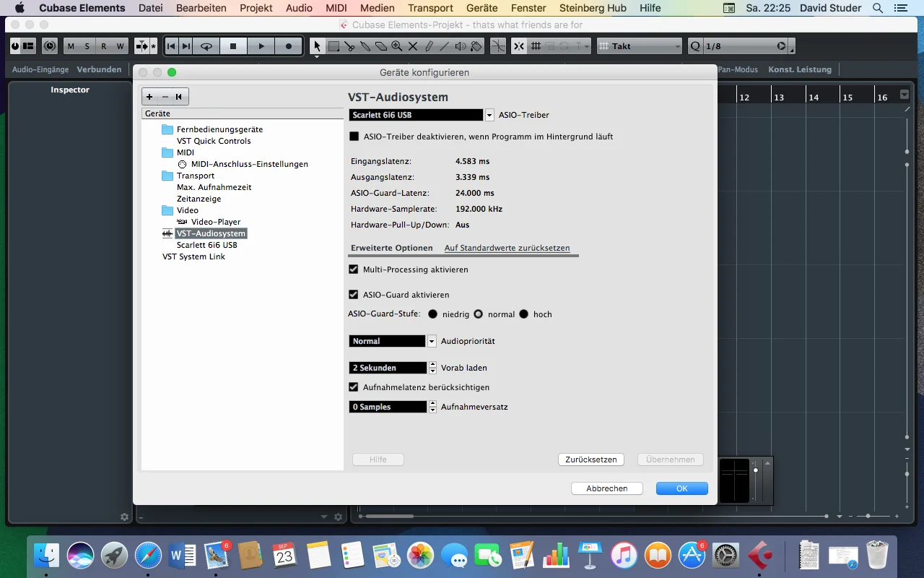
Task: Toggle the Cycle loop button
Action: click(206, 46)
